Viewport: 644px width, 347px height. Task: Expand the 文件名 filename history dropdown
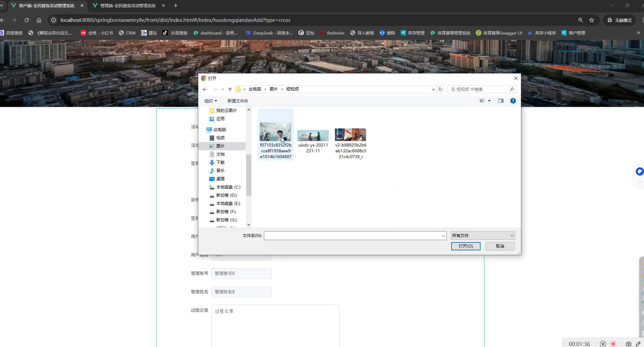[x=443, y=236]
